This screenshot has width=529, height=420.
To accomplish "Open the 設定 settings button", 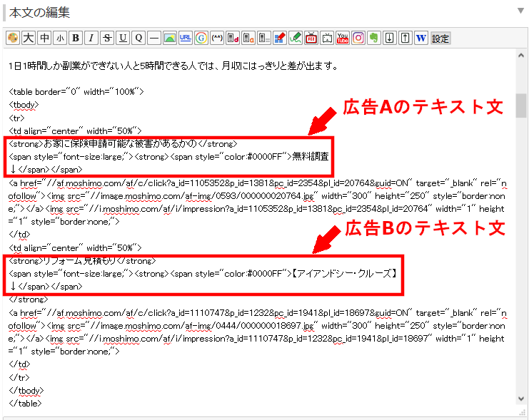I will click(440, 38).
